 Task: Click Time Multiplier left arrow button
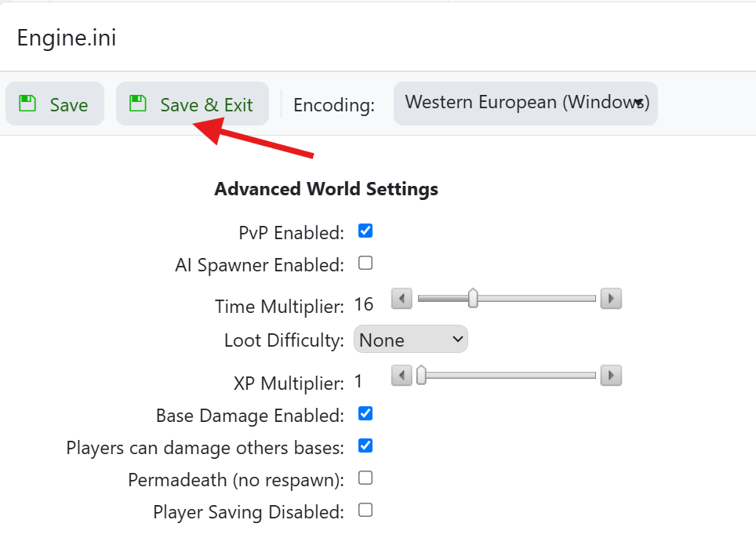pos(401,299)
